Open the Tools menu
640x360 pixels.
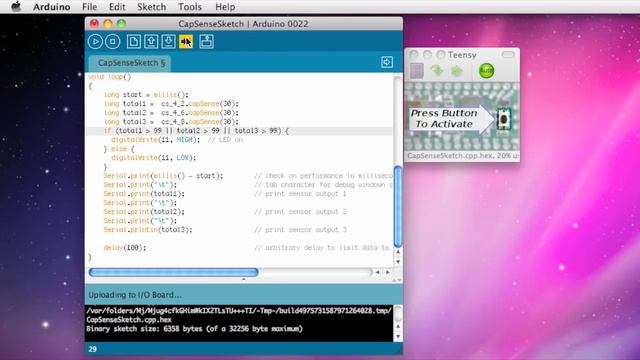click(x=190, y=7)
